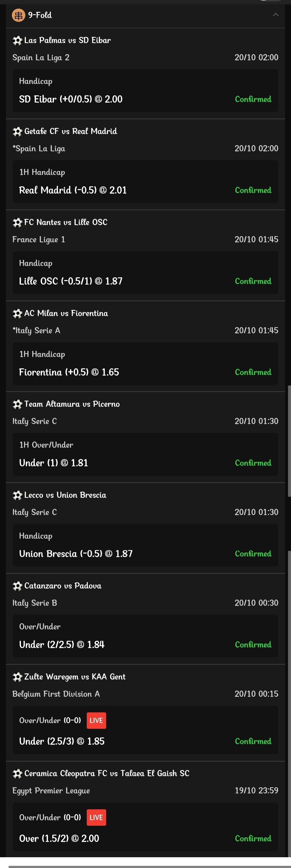Click soccer ball icon beside FC Nantes match
The width and height of the screenshot is (291, 868).
point(17,223)
